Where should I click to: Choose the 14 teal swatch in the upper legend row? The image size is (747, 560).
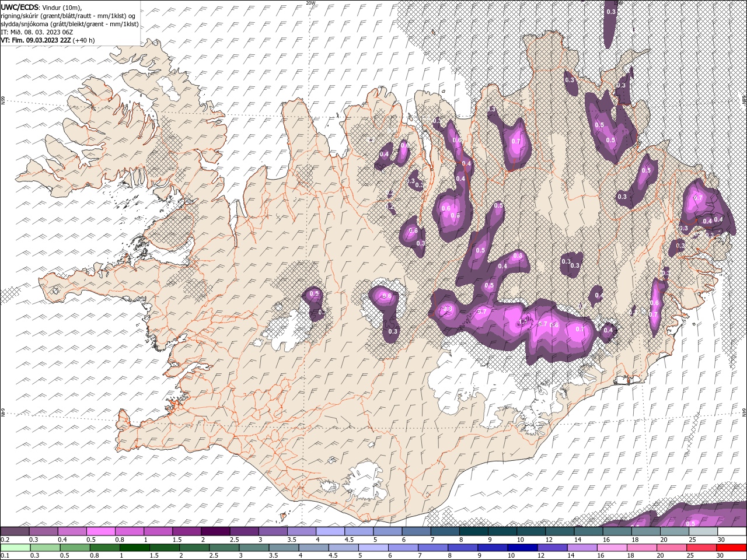(587, 531)
